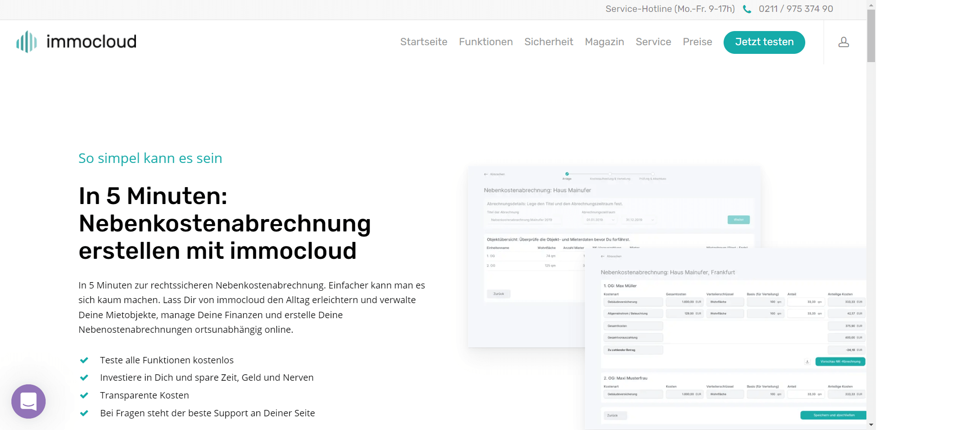This screenshot has width=980, height=430.
Task: Open the Startseite menu item
Action: click(423, 42)
